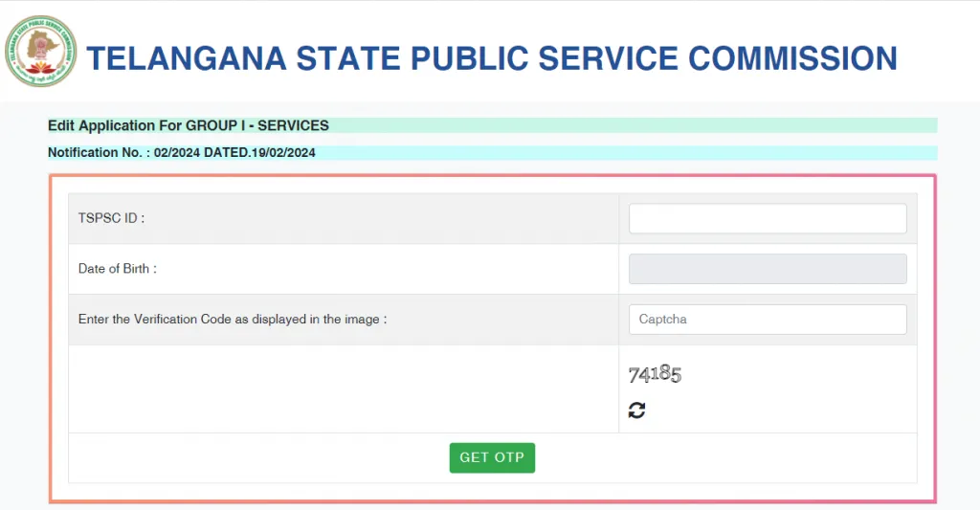
Task: Select the "Edit Application For GROUP I - SERVICES" heading
Action: pyautogui.click(x=189, y=125)
